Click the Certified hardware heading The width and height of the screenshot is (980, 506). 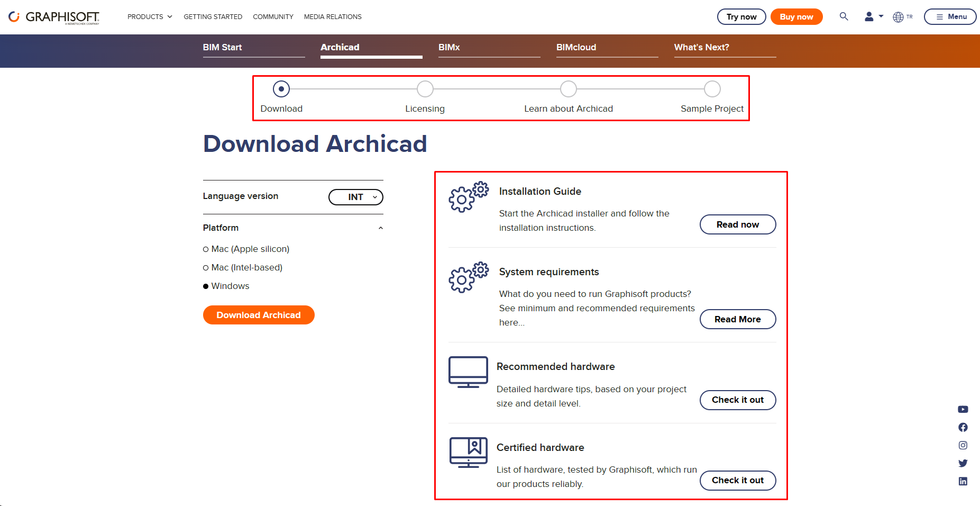point(540,448)
